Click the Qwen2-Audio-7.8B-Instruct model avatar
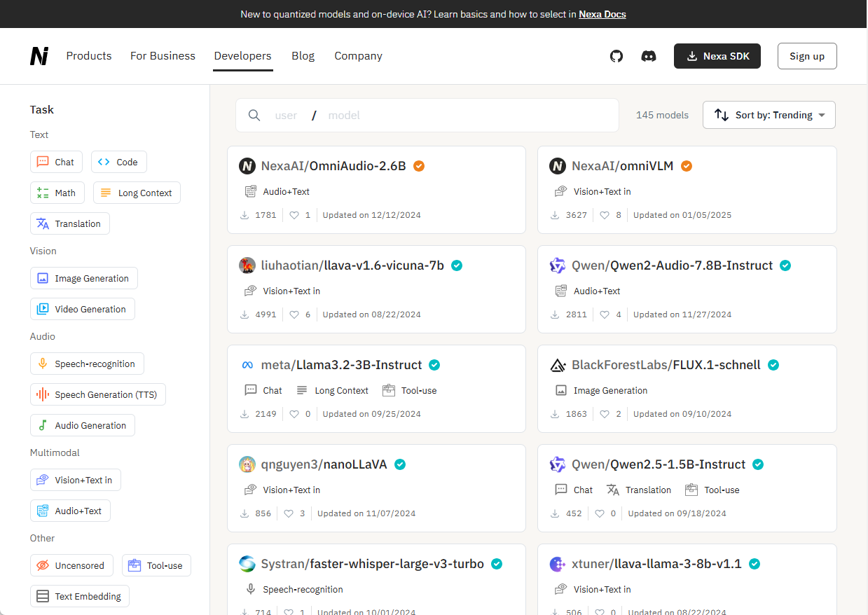Image resolution: width=868 pixels, height=615 pixels. [558, 265]
